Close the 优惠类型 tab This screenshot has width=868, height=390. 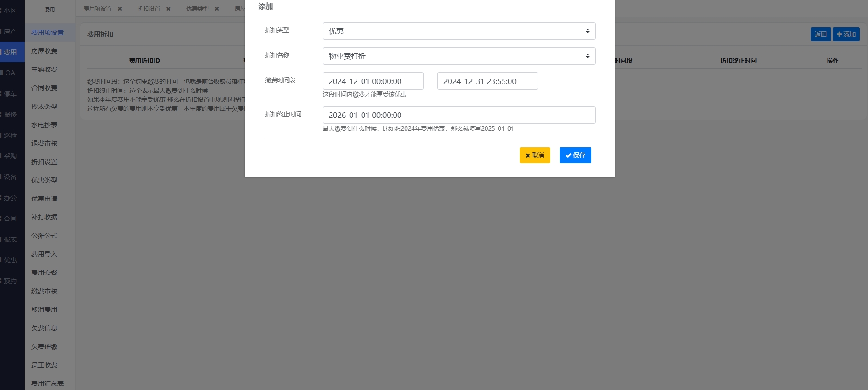[217, 9]
